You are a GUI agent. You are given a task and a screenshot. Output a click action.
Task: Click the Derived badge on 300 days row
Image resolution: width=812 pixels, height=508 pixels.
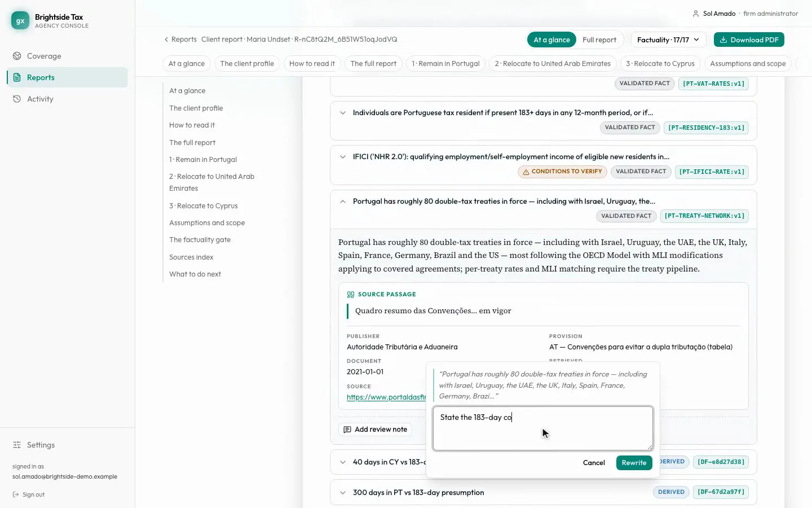[671, 492]
